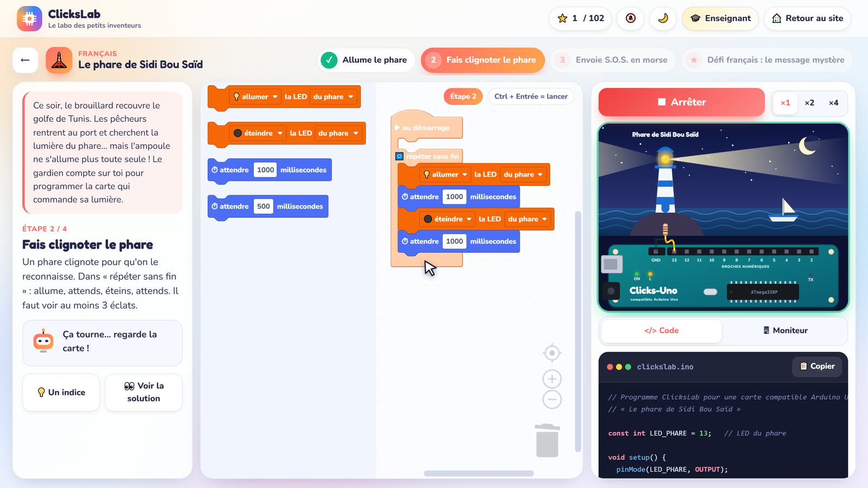
Task: Click the sound mute icon button
Action: tap(630, 18)
